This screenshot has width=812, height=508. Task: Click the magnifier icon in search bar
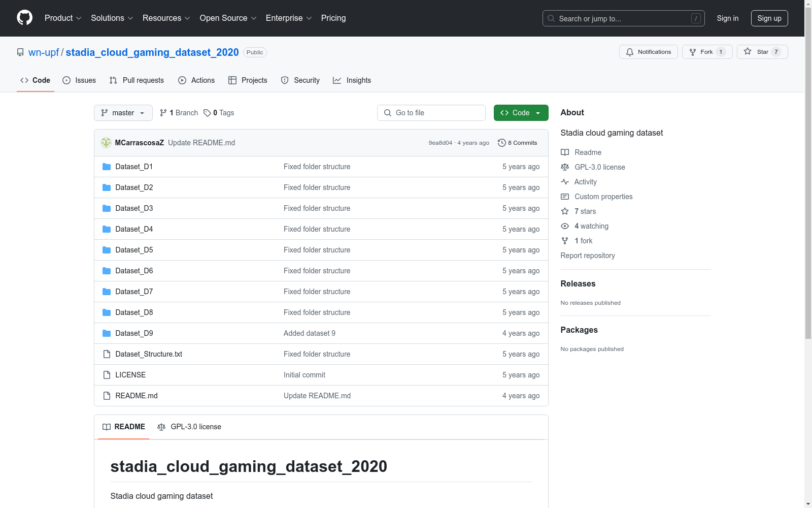click(551, 18)
